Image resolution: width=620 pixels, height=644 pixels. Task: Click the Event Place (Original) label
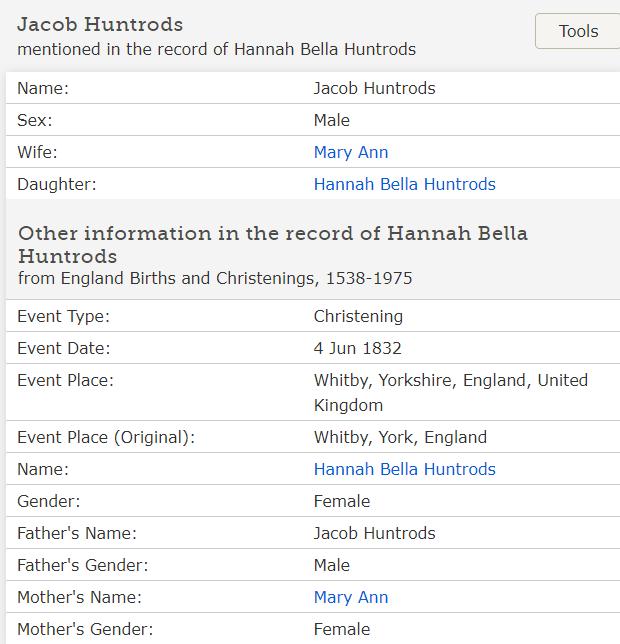106,437
